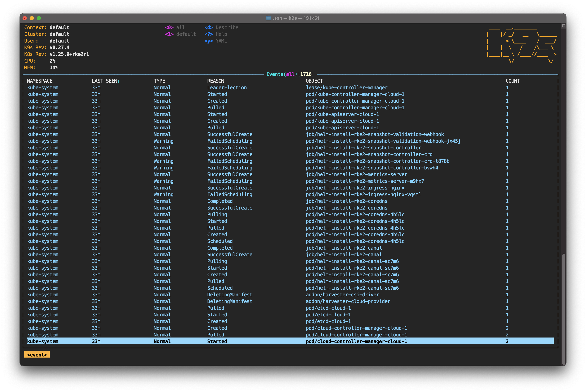Viewport: 586px width, 392px height.
Task: Click the <0> all namespace shortcut
Action: coord(175,27)
